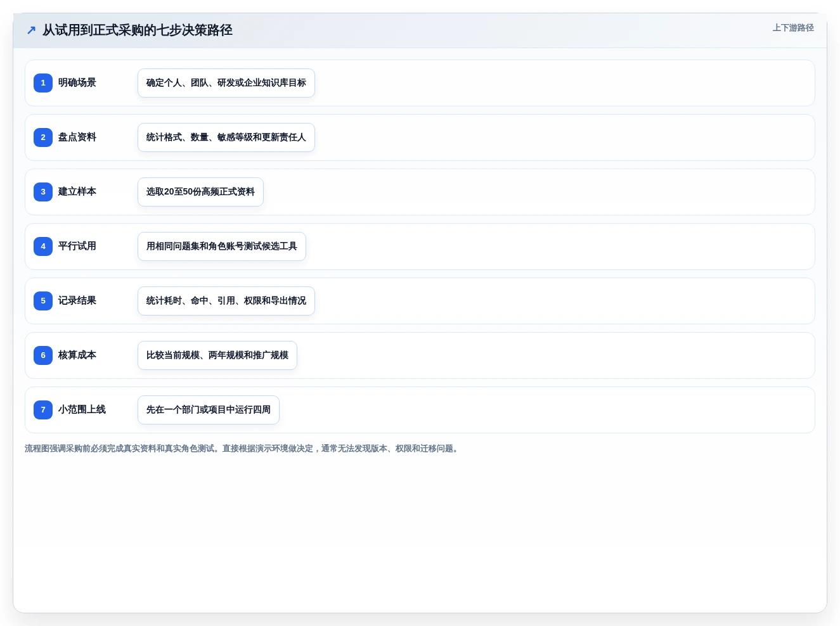Click the arrow icon beside the title
Image resolution: width=840 pixels, height=626 pixels.
click(x=32, y=30)
